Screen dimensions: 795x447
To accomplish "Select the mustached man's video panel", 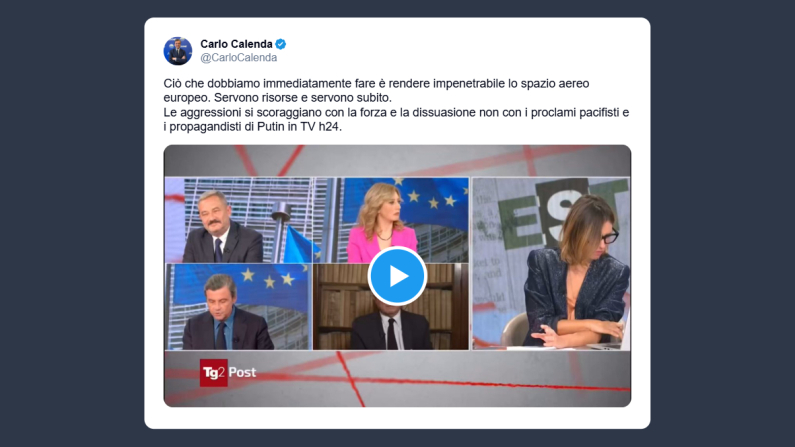I will tap(238, 220).
